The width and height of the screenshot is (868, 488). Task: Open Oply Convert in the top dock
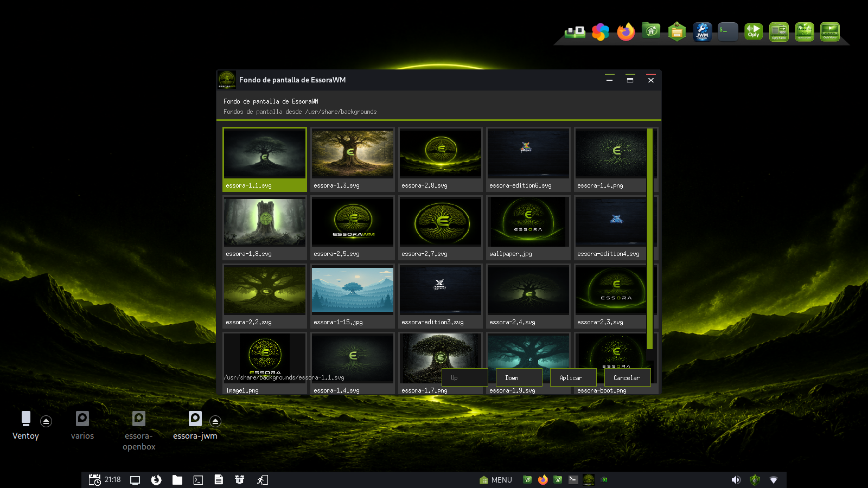(x=805, y=32)
